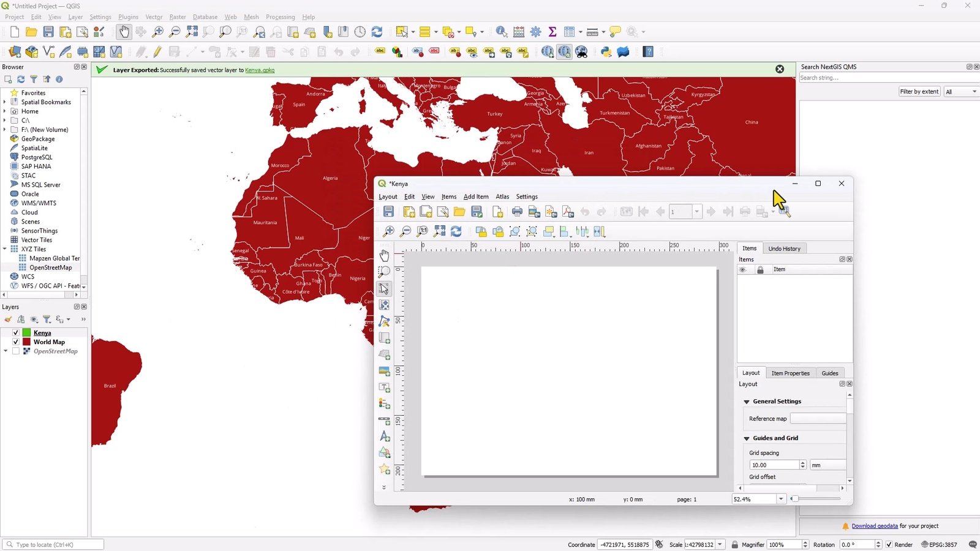Viewport: 980px width, 551px height.
Task: Select the Add Legend tool
Action: (x=385, y=404)
